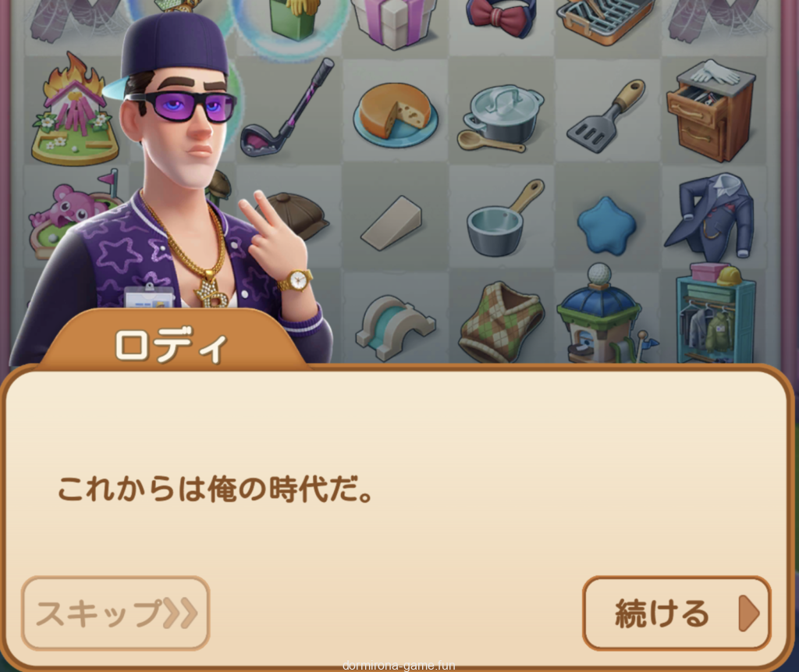
Task: Click the 続ける continue button
Action: [x=676, y=613]
